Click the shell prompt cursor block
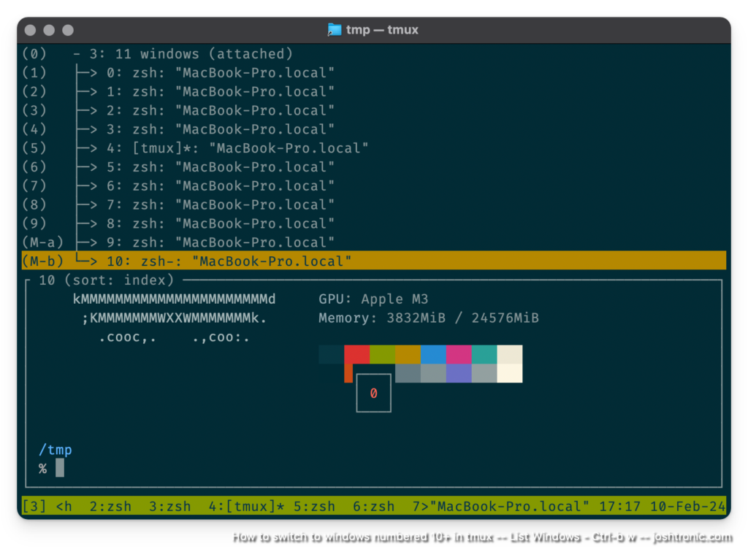 (x=60, y=468)
